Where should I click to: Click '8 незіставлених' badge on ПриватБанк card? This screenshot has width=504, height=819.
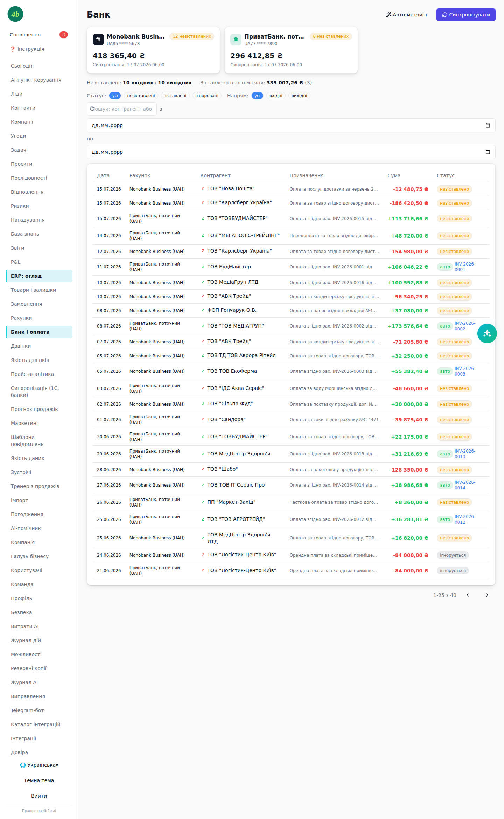point(331,36)
